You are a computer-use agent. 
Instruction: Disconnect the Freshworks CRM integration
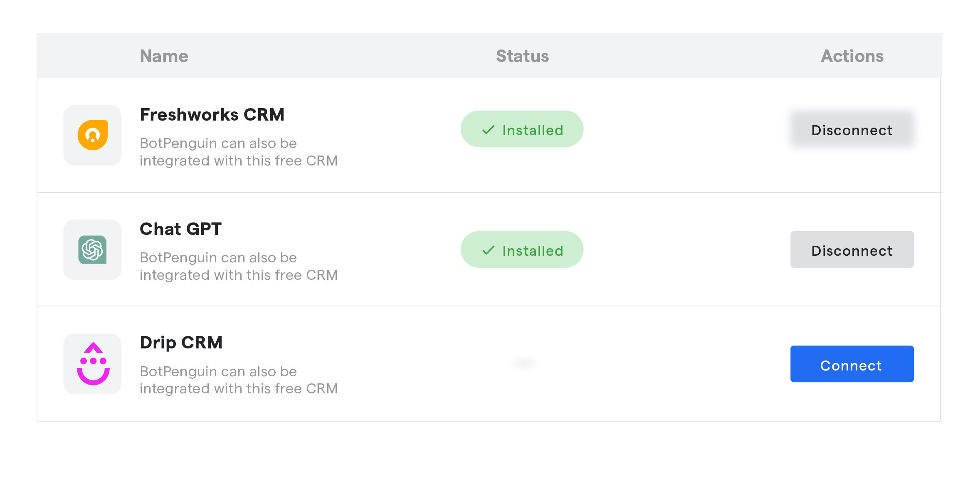coord(851,130)
